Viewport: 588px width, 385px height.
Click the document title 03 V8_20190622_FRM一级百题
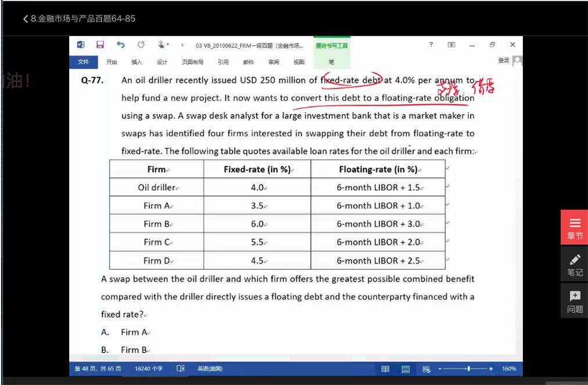(249, 46)
